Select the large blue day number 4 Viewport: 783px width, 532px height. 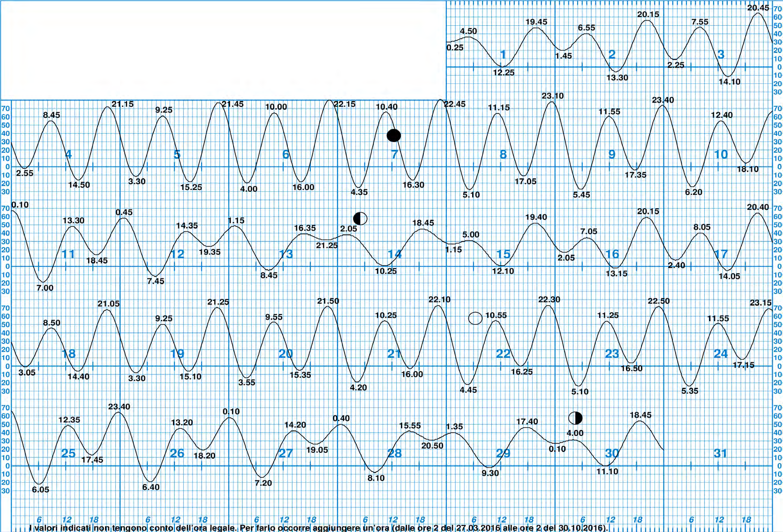coord(68,154)
